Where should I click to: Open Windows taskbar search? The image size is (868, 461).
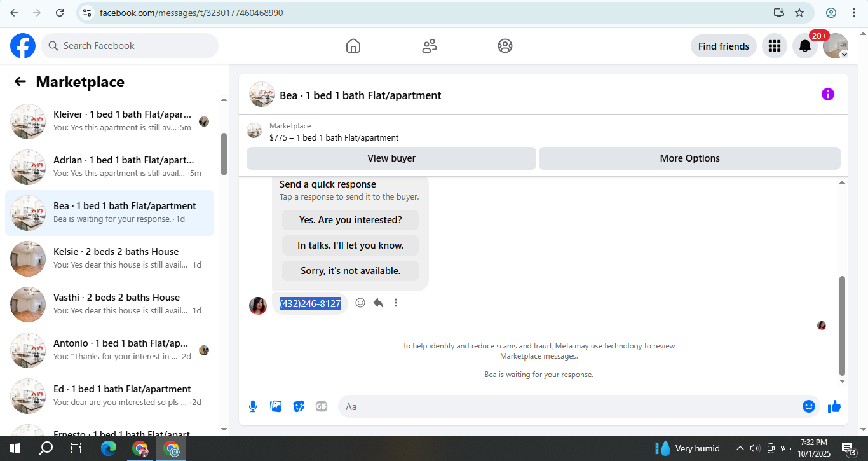46,448
